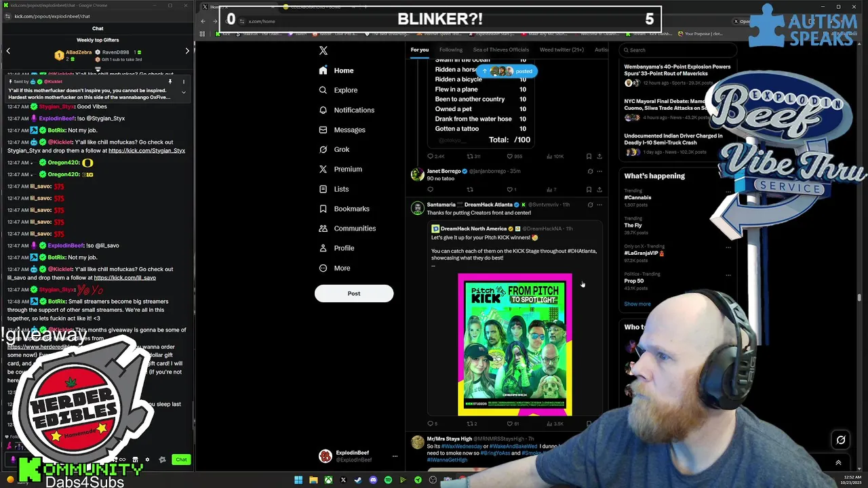Click the X search field

pos(678,50)
